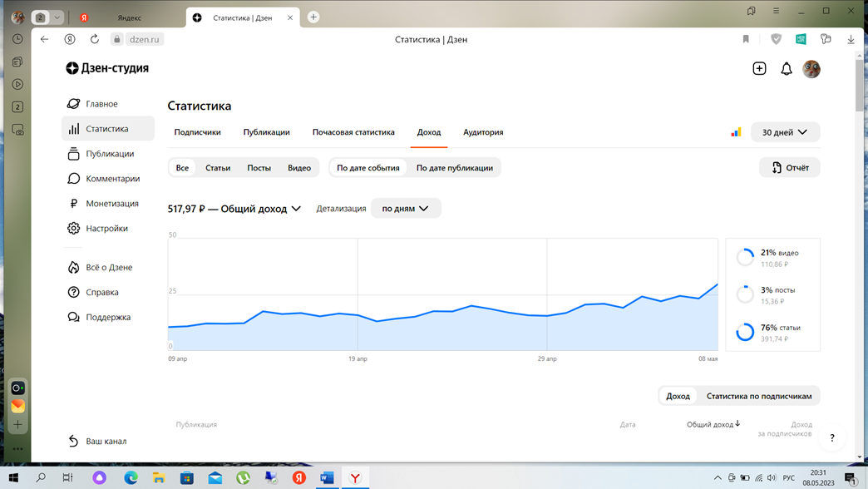This screenshot has width=868, height=489.
Task: Select По дате события
Action: pyautogui.click(x=368, y=167)
